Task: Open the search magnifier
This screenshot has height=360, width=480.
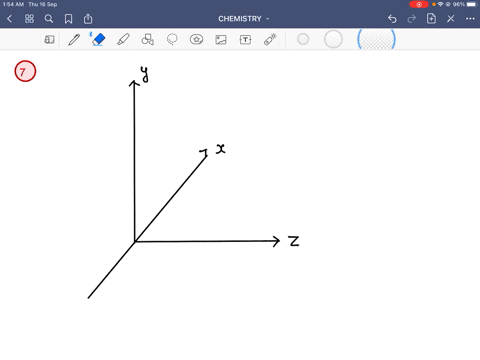Action: click(x=49, y=19)
